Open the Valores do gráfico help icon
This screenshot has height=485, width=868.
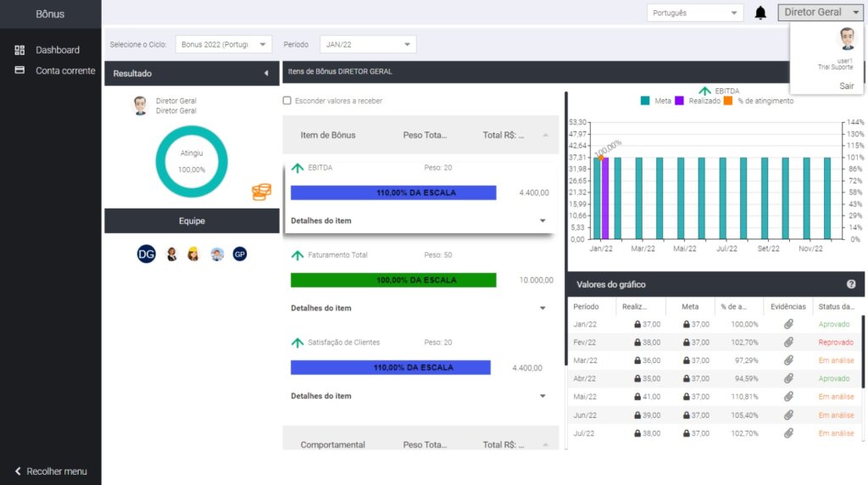851,284
